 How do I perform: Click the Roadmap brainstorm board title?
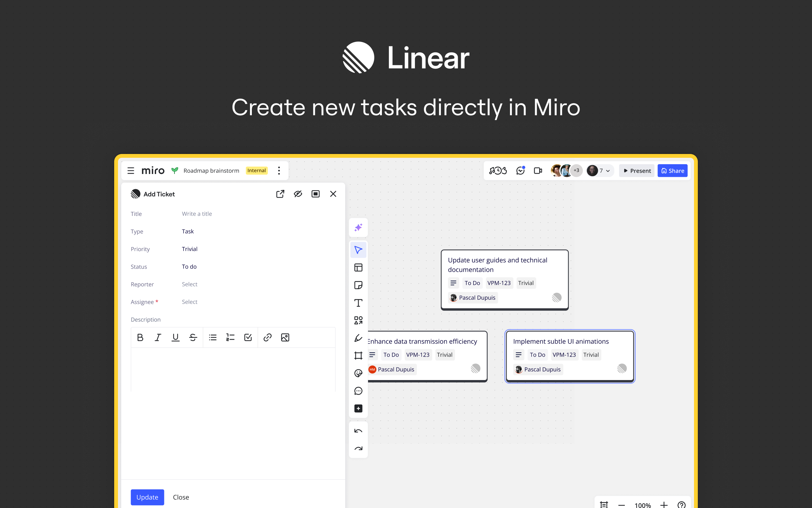click(x=211, y=171)
